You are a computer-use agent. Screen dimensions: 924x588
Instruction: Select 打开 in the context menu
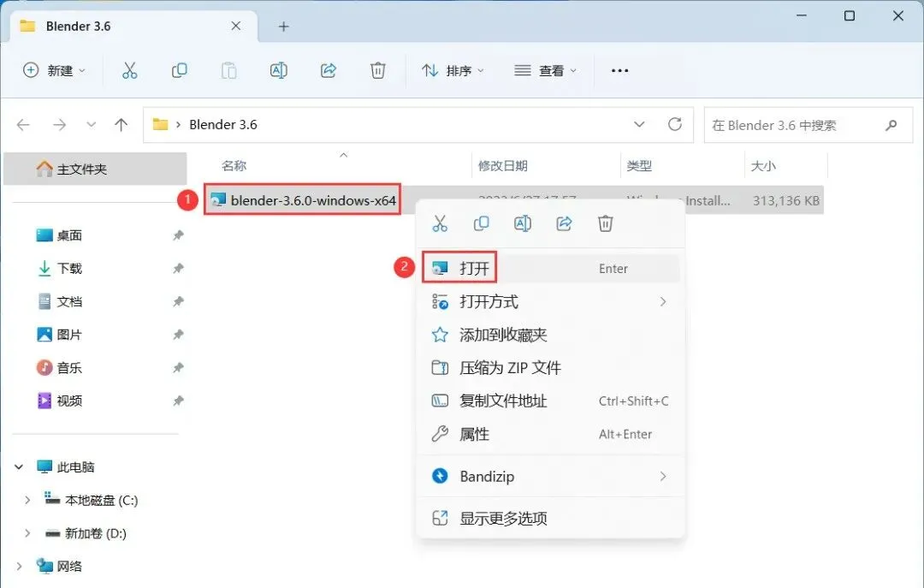coord(550,269)
